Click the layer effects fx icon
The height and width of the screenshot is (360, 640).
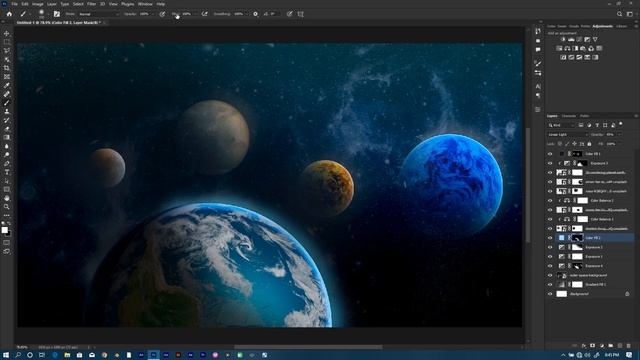(584, 346)
